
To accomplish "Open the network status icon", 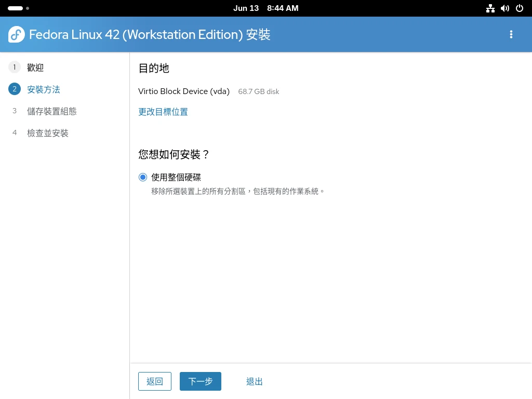I will [490, 8].
